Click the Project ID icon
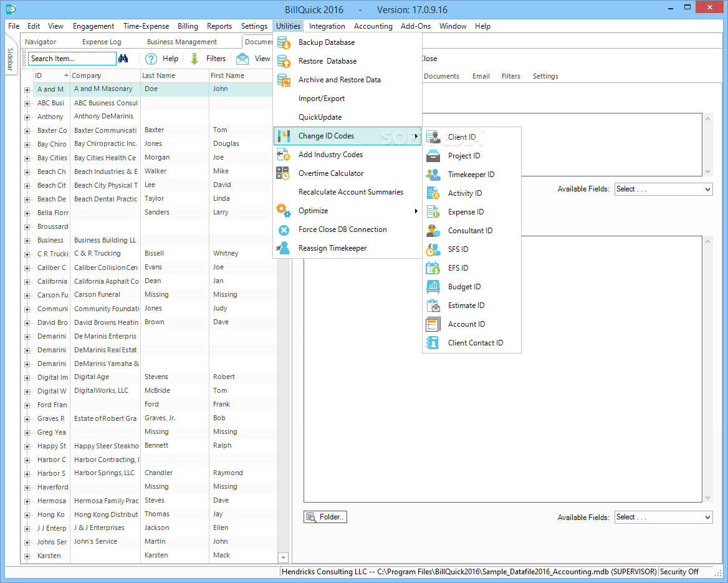 pos(433,156)
